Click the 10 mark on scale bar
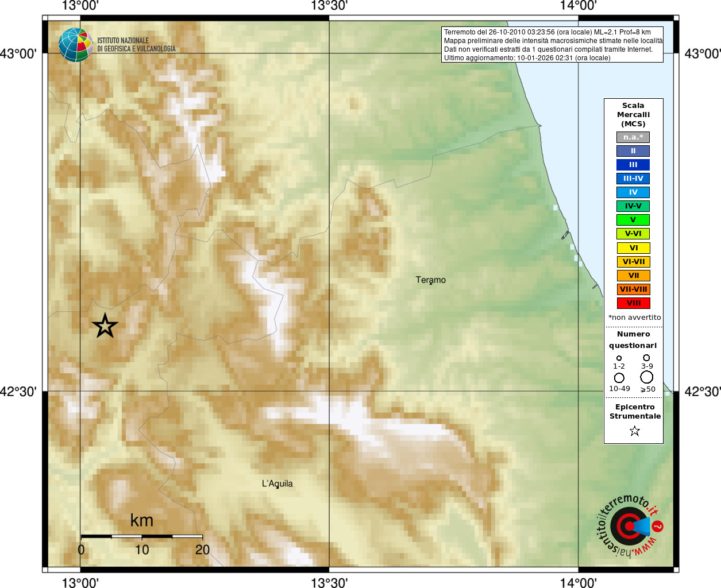 [142, 550]
